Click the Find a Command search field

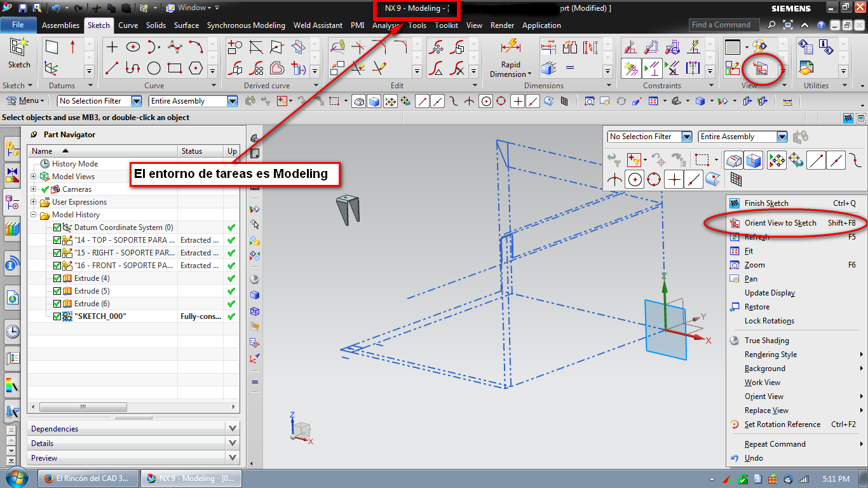click(x=725, y=25)
